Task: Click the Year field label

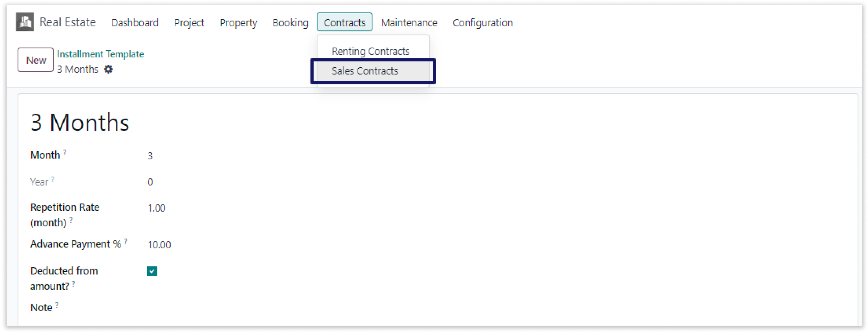Action: tap(39, 182)
